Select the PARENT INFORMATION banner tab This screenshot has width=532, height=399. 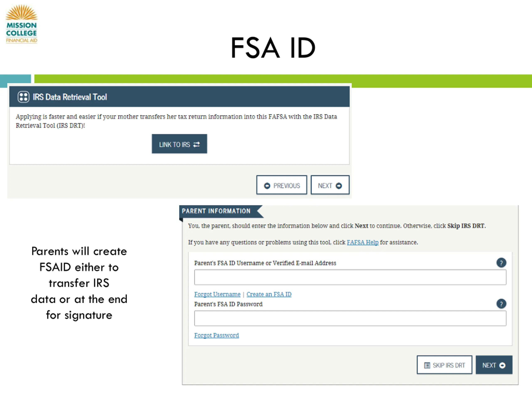pyautogui.click(x=216, y=211)
